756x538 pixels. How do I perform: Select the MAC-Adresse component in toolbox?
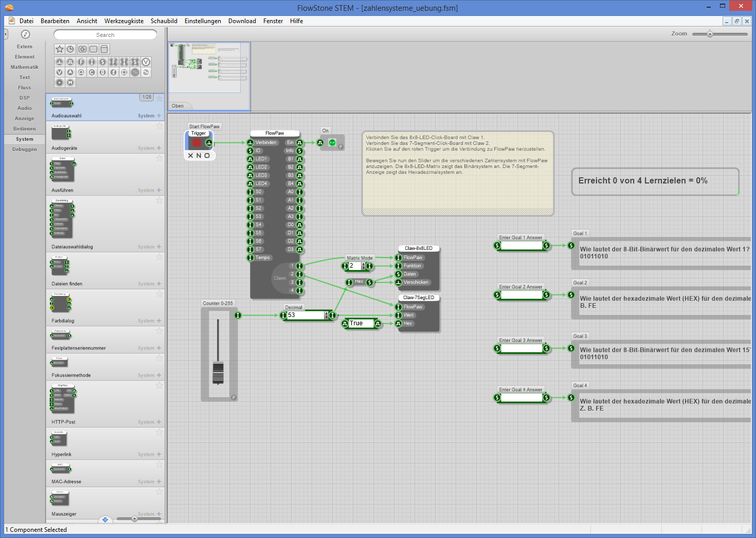click(x=105, y=473)
